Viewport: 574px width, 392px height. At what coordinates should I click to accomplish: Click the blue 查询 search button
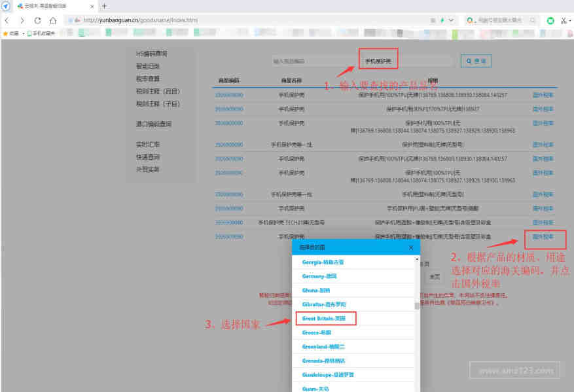[x=476, y=61]
